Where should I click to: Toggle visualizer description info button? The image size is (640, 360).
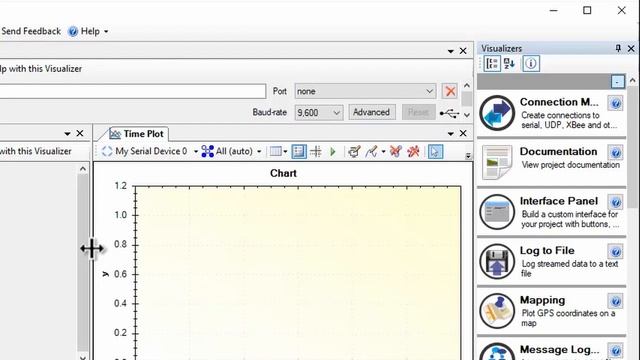(531, 63)
